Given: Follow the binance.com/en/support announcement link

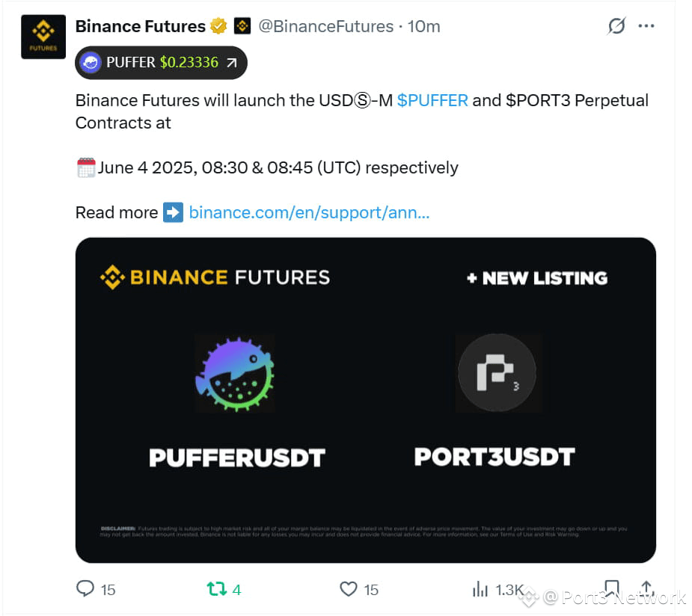Looking at the screenshot, I should tap(309, 212).
